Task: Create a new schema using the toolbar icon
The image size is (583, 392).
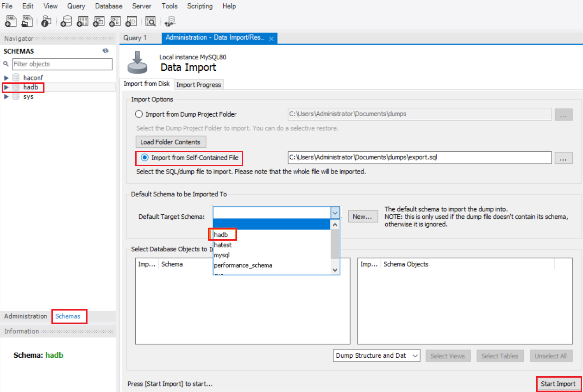Action: pyautogui.click(x=66, y=21)
